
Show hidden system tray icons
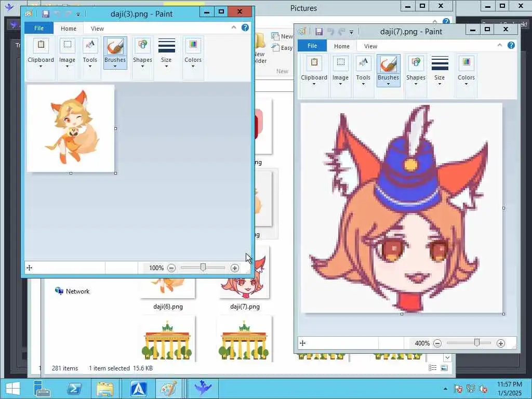[x=445, y=389]
